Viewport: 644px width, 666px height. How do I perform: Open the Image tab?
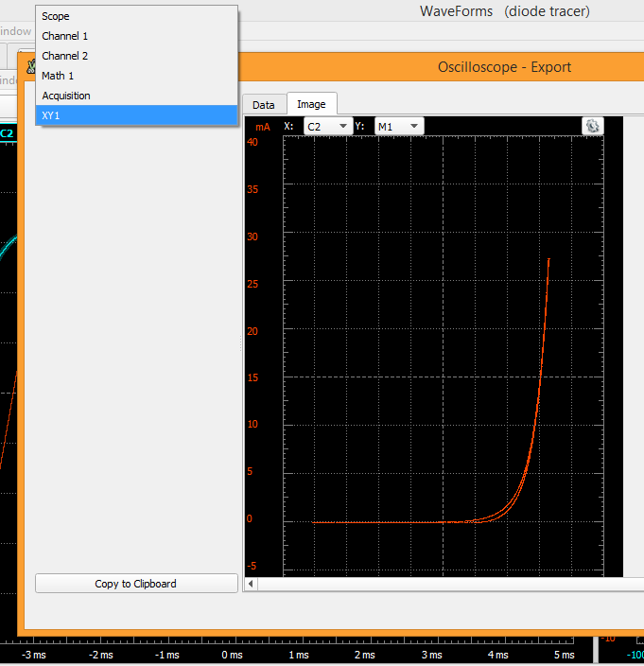click(x=311, y=104)
